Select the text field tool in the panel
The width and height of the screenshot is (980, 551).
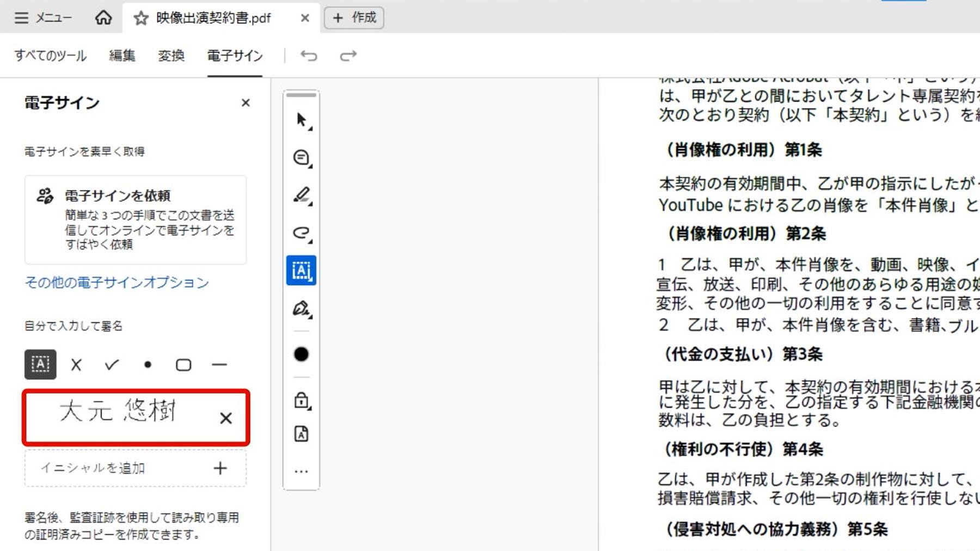40,364
